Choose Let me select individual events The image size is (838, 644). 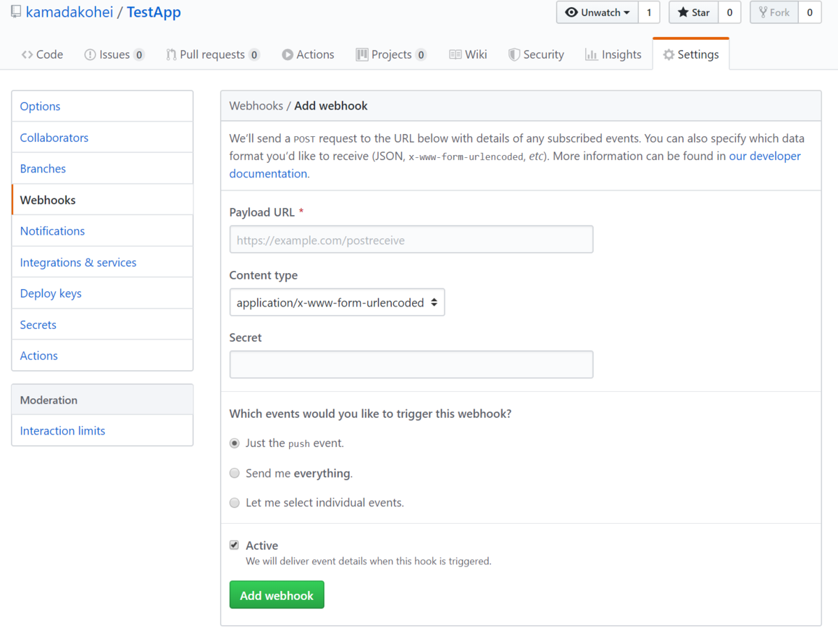coord(235,502)
